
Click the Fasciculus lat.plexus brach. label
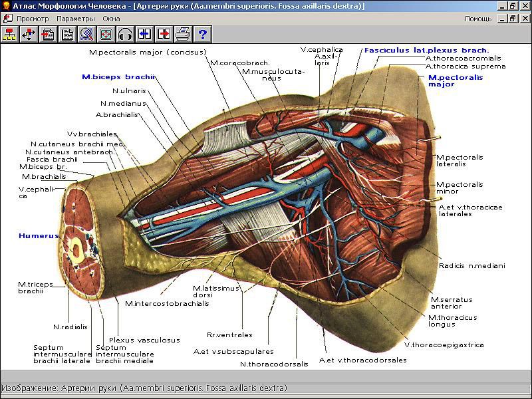pos(426,50)
